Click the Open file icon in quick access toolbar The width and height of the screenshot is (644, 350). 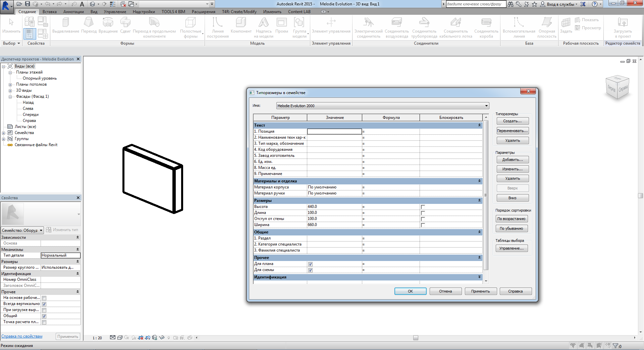click(x=19, y=4)
